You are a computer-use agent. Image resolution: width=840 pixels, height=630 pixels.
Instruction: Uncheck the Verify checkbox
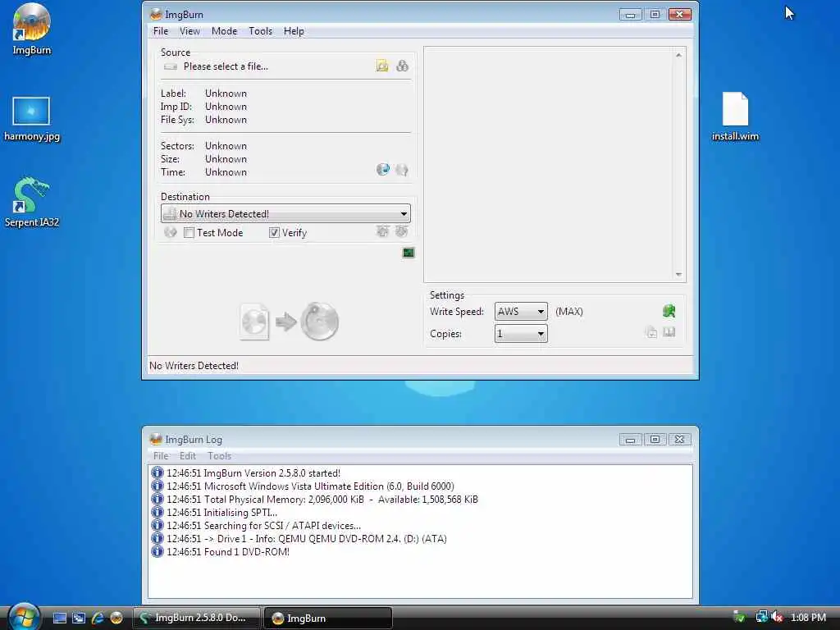(274, 232)
